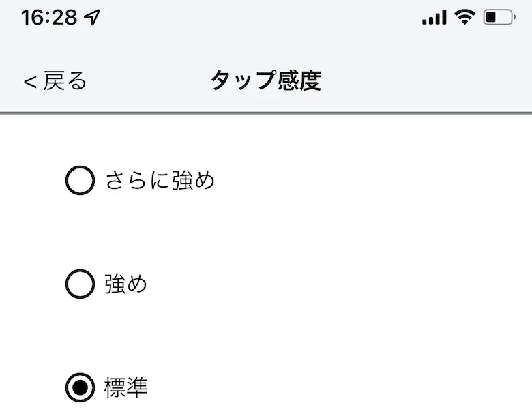This screenshot has height=414, width=532.
Task: Tap empty header area right of タップ感度
Action: pyautogui.click(x=423, y=81)
